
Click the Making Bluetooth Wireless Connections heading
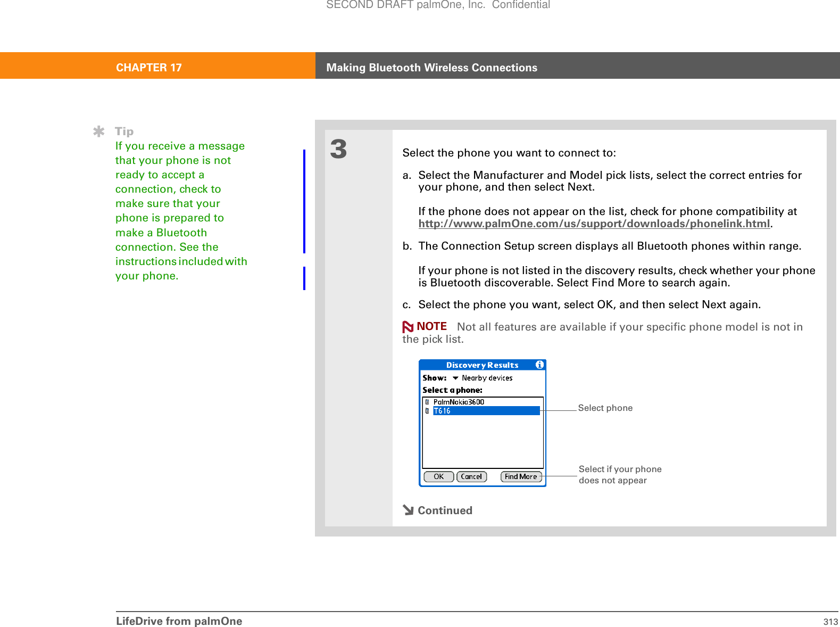pos(432,68)
